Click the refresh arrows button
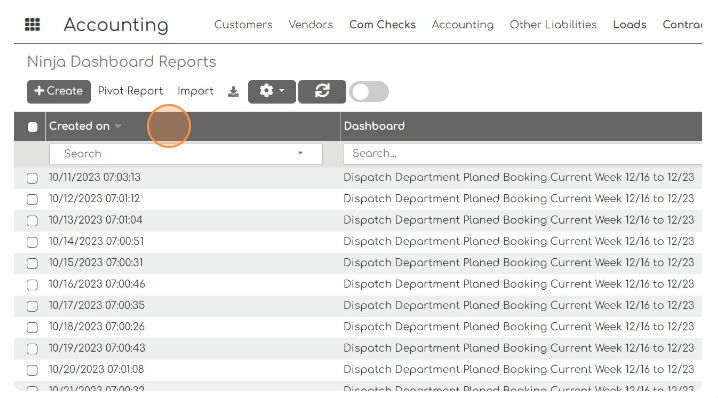 coord(322,92)
